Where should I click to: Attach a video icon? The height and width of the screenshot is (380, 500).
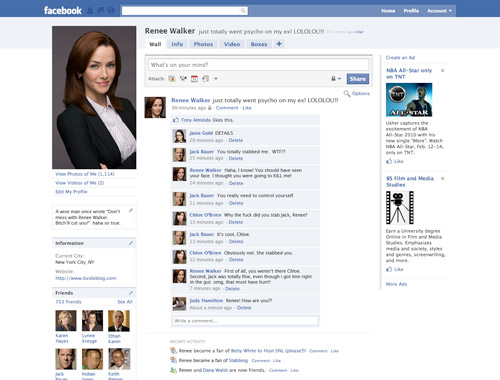(x=183, y=79)
